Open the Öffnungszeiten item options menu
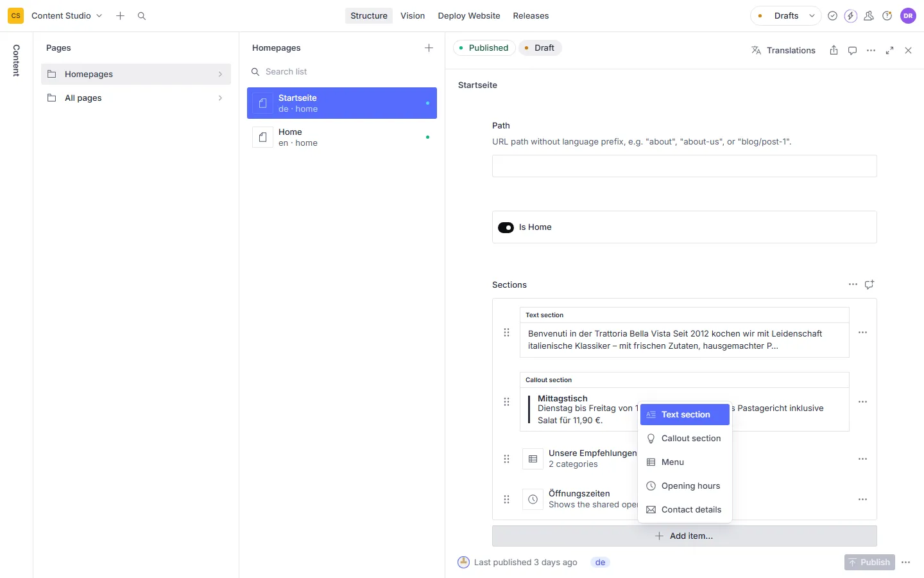Image resolution: width=924 pixels, height=578 pixels. 862,499
